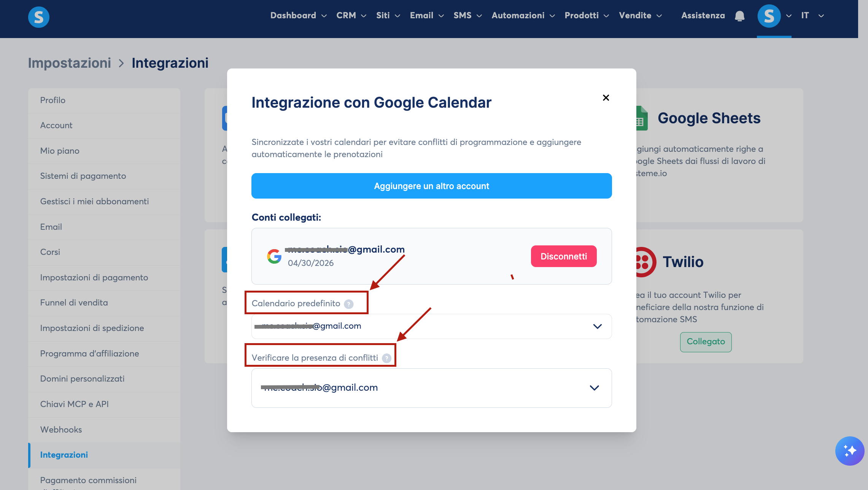Click the help icon beside Calendario predefinito
868x490 pixels.
348,304
